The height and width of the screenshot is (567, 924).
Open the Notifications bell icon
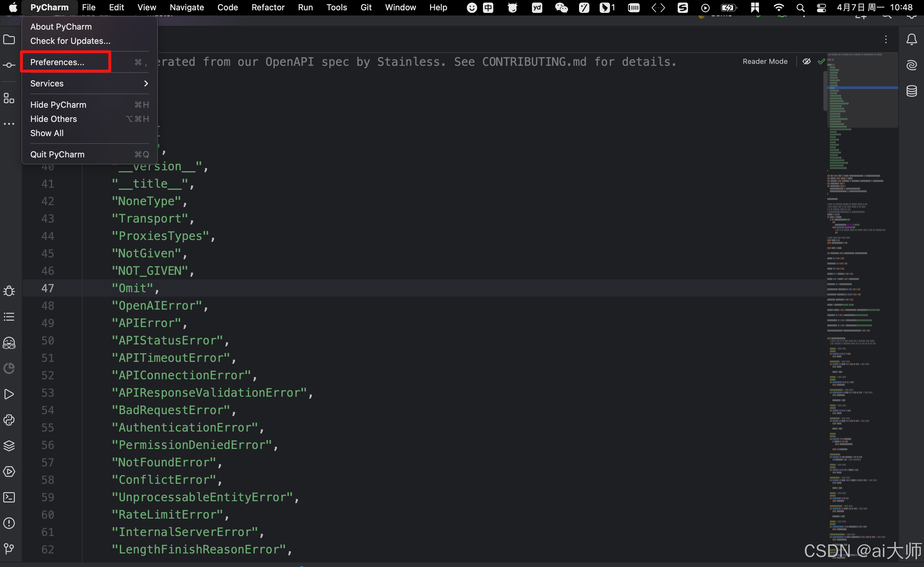[911, 39]
